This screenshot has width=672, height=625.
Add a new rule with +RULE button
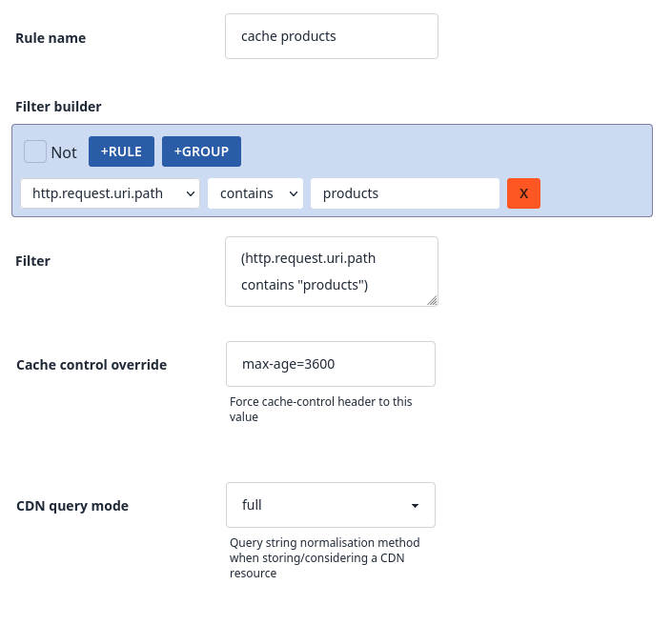point(121,151)
